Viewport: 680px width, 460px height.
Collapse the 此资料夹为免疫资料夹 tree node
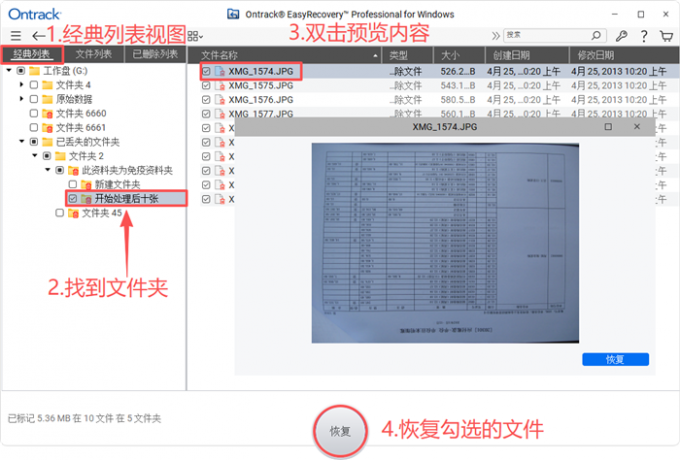point(47,170)
